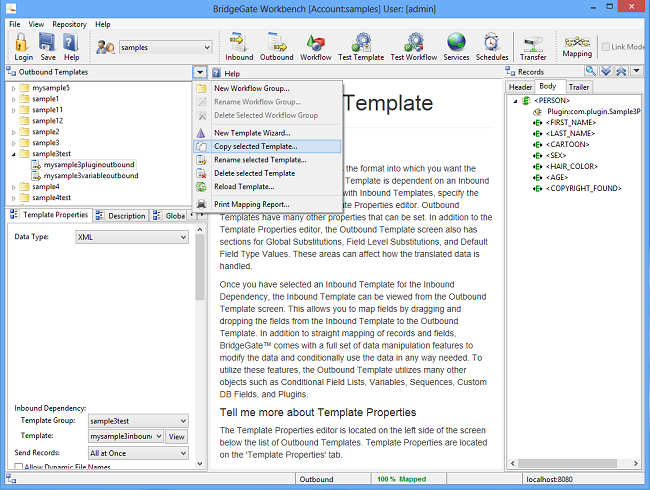650x490 pixels.
Task: Select the HAIR_COLOR field in Records
Action: pos(572,166)
